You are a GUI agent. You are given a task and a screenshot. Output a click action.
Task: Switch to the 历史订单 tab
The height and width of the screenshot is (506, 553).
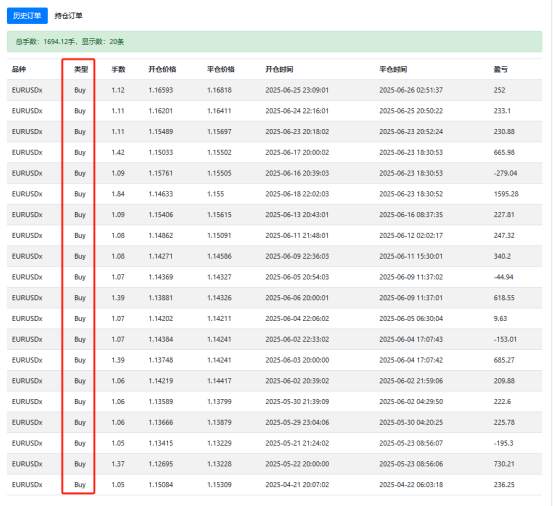pos(27,16)
